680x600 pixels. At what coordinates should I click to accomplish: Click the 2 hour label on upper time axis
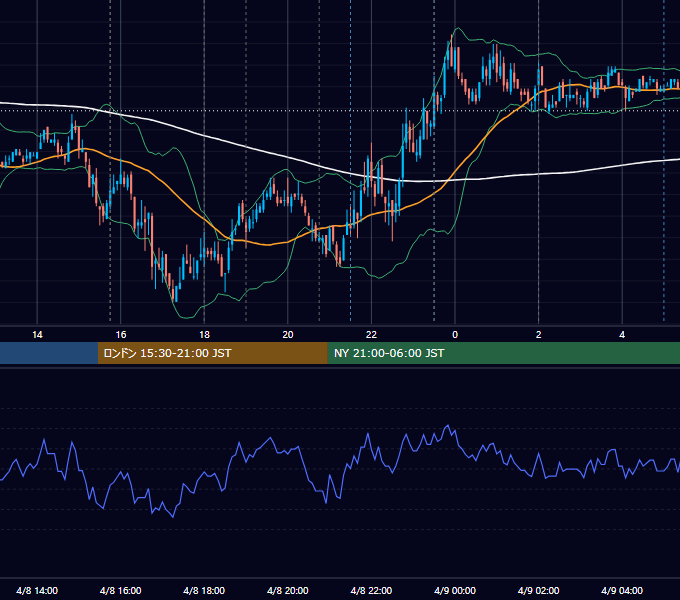tap(539, 335)
